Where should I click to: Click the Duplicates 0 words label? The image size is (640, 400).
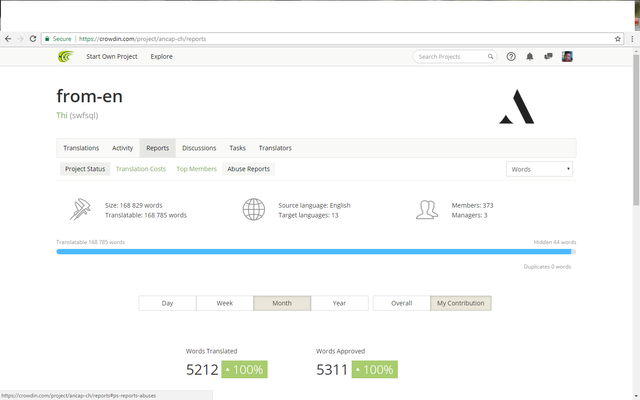point(547,267)
